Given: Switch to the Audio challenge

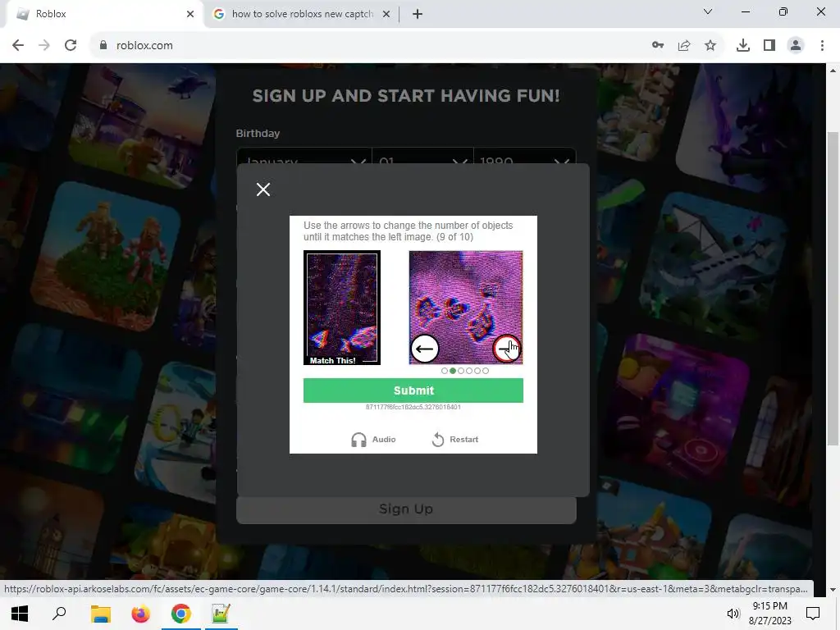Looking at the screenshot, I should pos(373,440).
